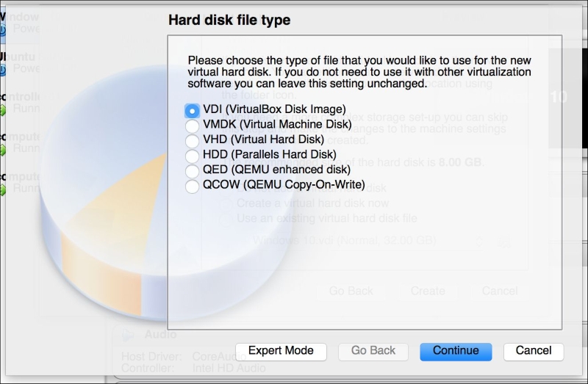Click the Hard disk file type heading
The image size is (588, 384).
click(x=229, y=20)
